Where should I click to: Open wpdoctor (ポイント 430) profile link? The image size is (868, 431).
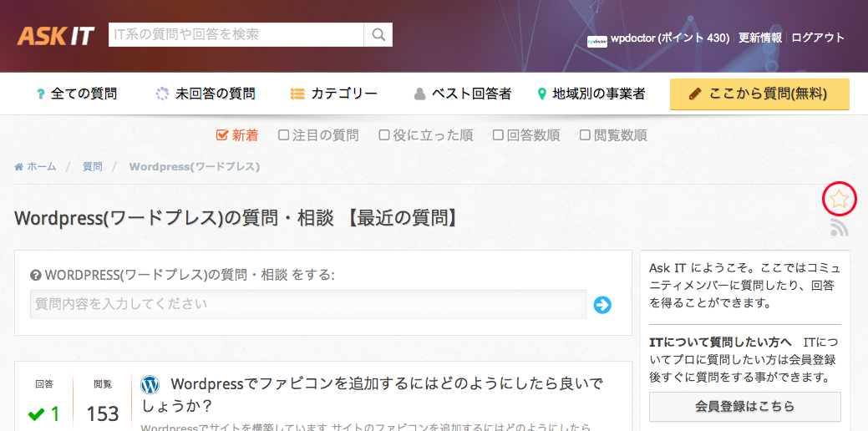(670, 38)
